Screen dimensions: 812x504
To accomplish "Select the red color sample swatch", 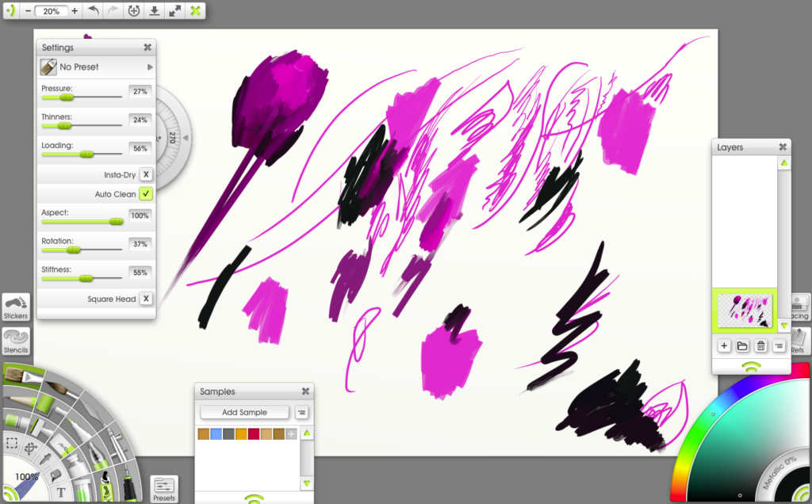I will 254,433.
